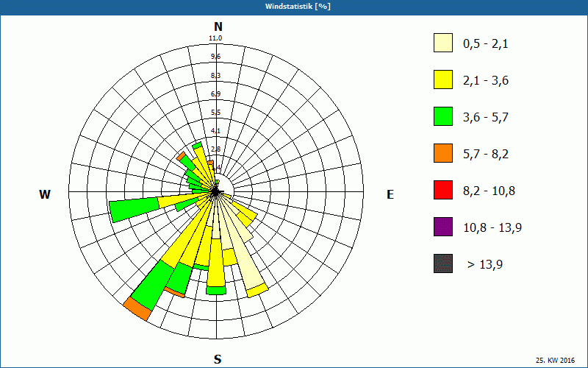Click the 9,6 axis value
Viewport: 588px width, 368px height.
click(215, 57)
